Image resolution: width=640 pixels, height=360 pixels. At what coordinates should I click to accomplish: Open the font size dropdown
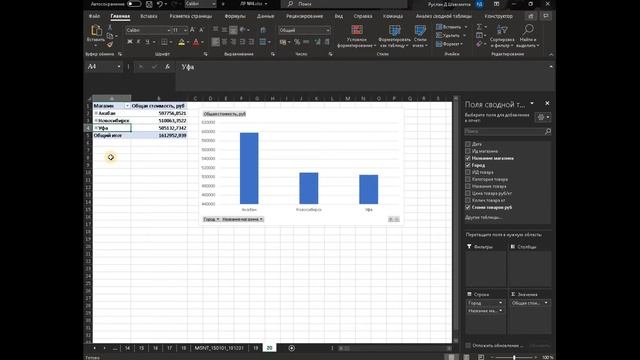(186, 30)
